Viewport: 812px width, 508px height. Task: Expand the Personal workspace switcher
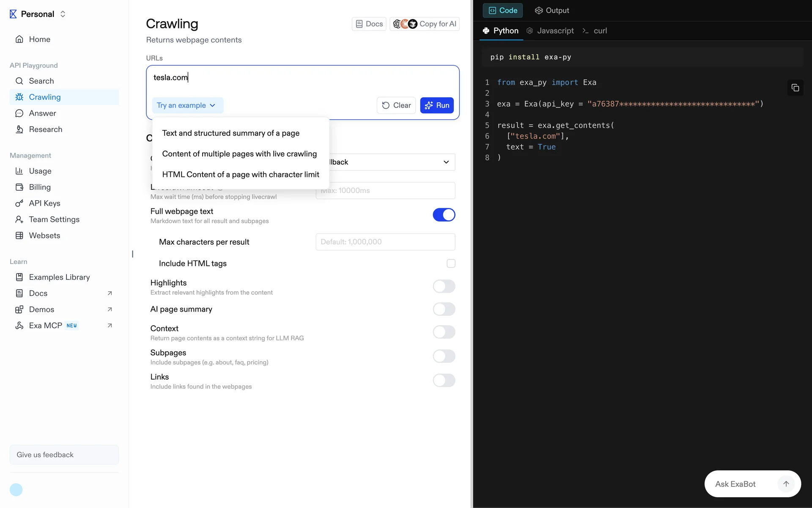(63, 14)
